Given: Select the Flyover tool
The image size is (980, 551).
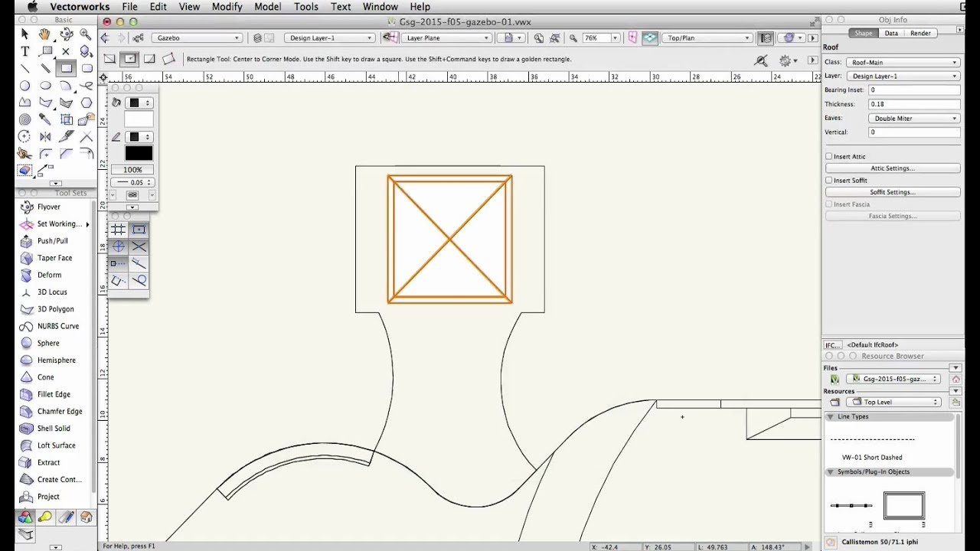Looking at the screenshot, I should coord(49,207).
